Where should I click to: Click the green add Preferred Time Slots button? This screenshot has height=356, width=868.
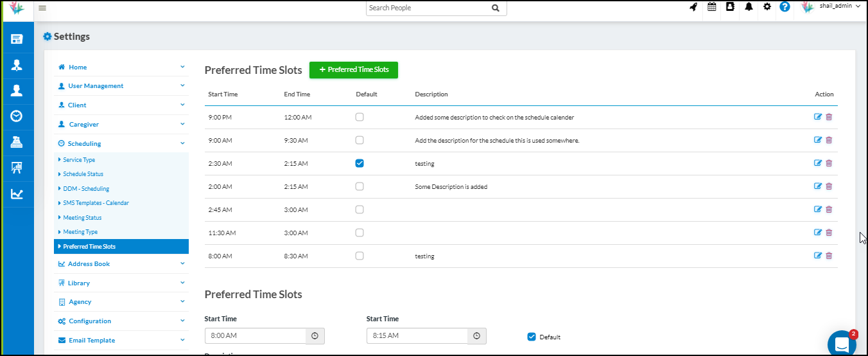click(x=354, y=70)
